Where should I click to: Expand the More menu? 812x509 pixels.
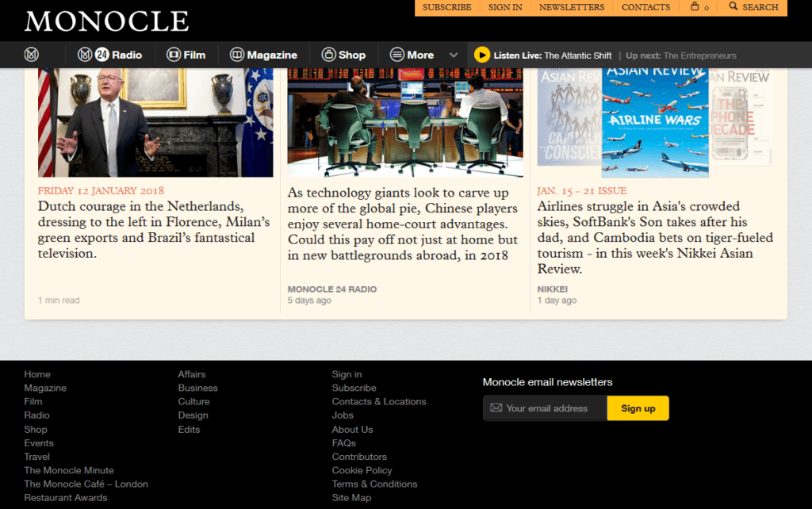[x=412, y=55]
